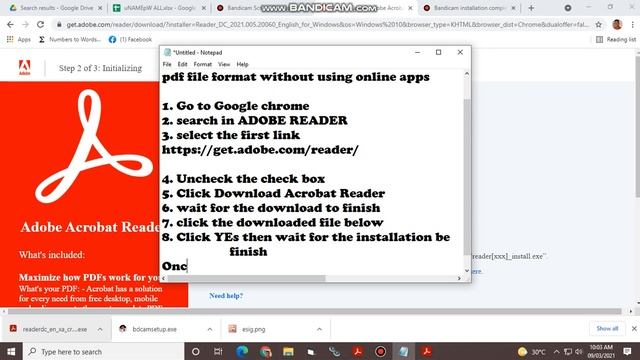The width and height of the screenshot is (640, 360).
Task: Click Notepad horizontal scrollbar thumb
Action: click(x=247, y=278)
